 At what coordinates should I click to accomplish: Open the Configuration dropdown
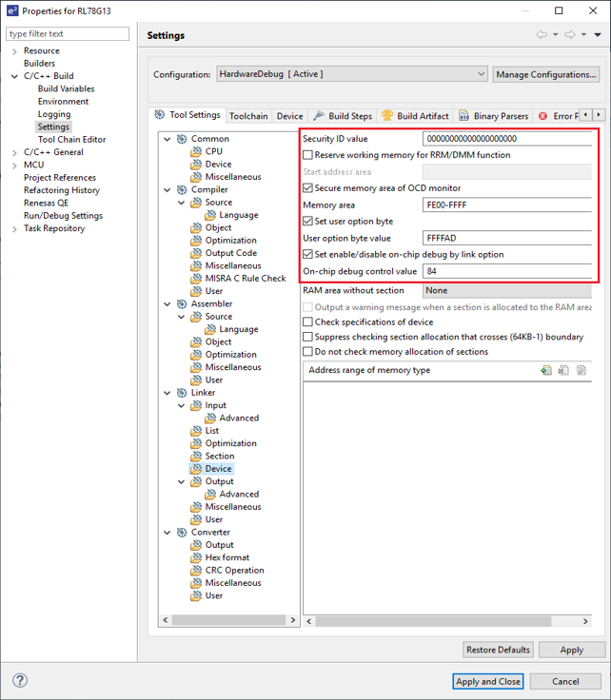pyautogui.click(x=352, y=74)
